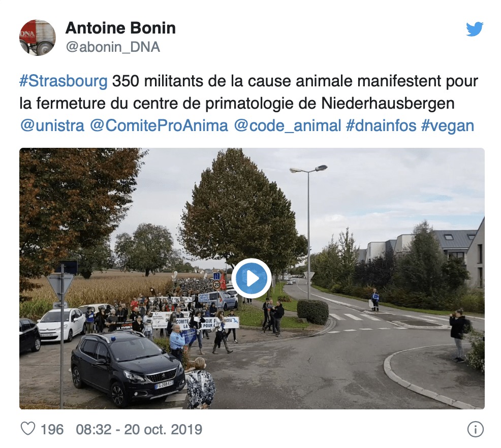Play the embedded protest video

(x=252, y=278)
